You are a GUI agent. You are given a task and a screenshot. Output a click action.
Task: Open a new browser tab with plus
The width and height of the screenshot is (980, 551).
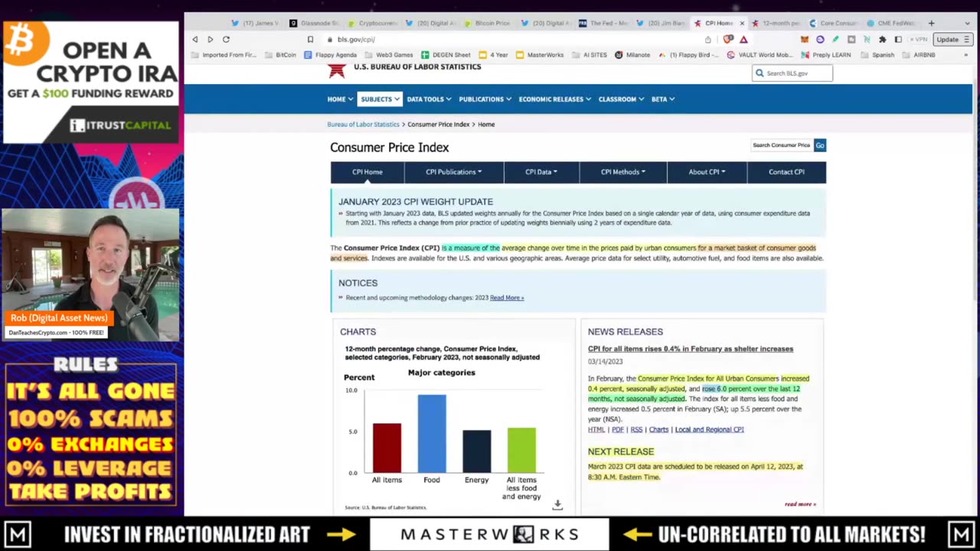(931, 23)
